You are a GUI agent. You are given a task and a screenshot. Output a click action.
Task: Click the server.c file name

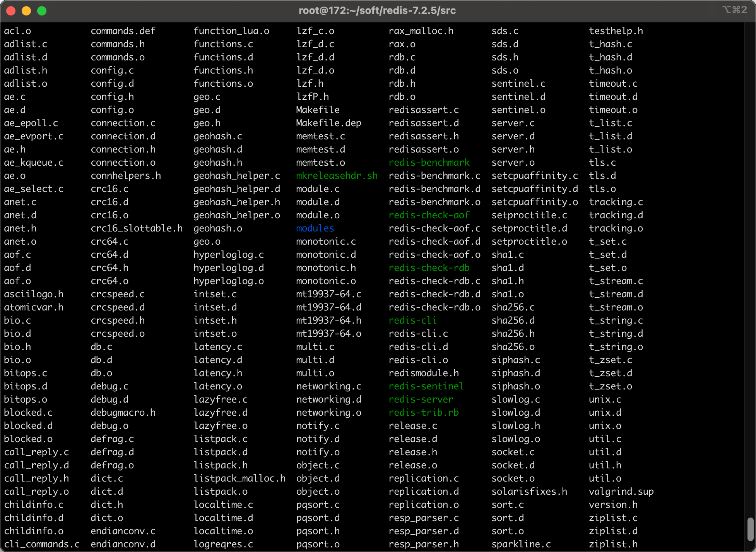(513, 123)
